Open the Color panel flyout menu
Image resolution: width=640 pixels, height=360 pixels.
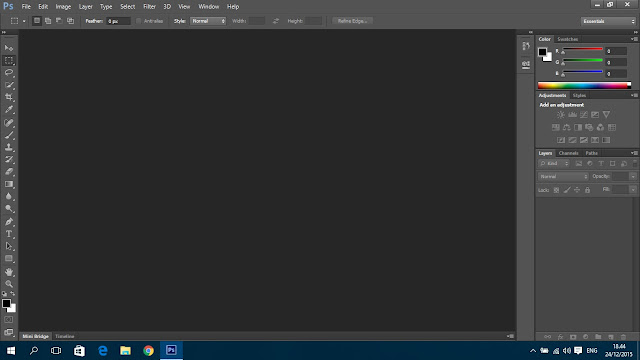(635, 39)
